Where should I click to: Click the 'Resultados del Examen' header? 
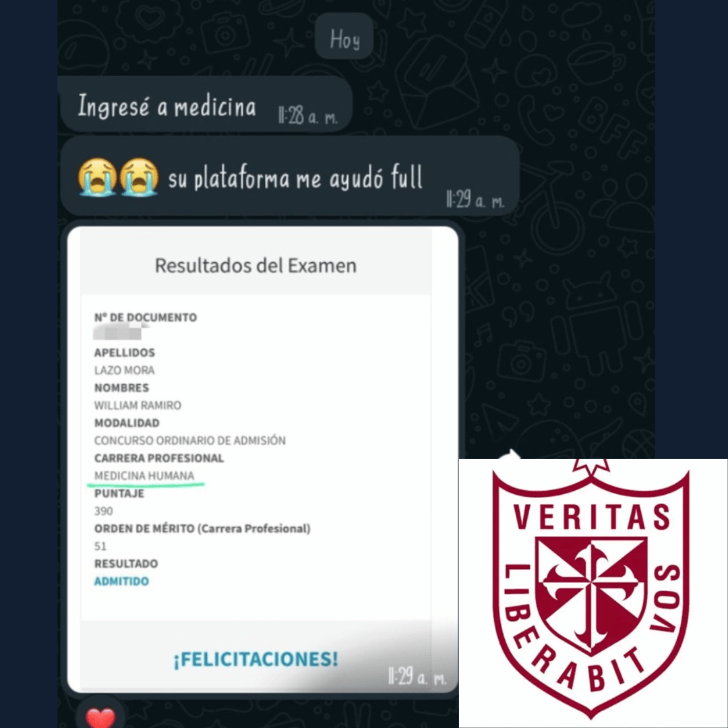[x=256, y=266]
